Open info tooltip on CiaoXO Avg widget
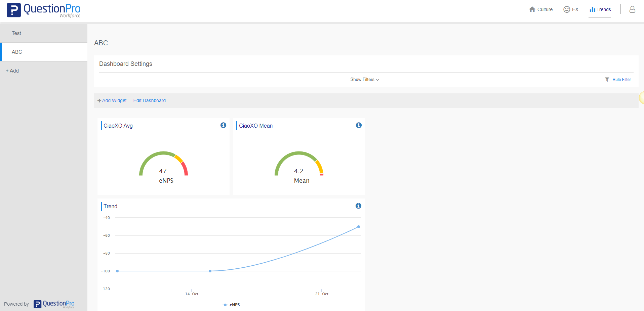 click(x=223, y=125)
